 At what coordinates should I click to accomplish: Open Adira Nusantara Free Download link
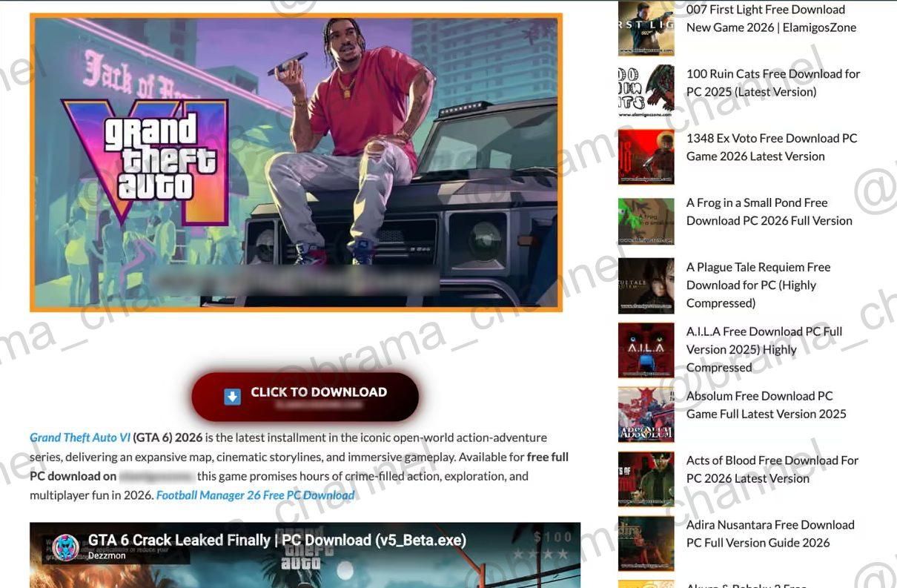point(770,534)
